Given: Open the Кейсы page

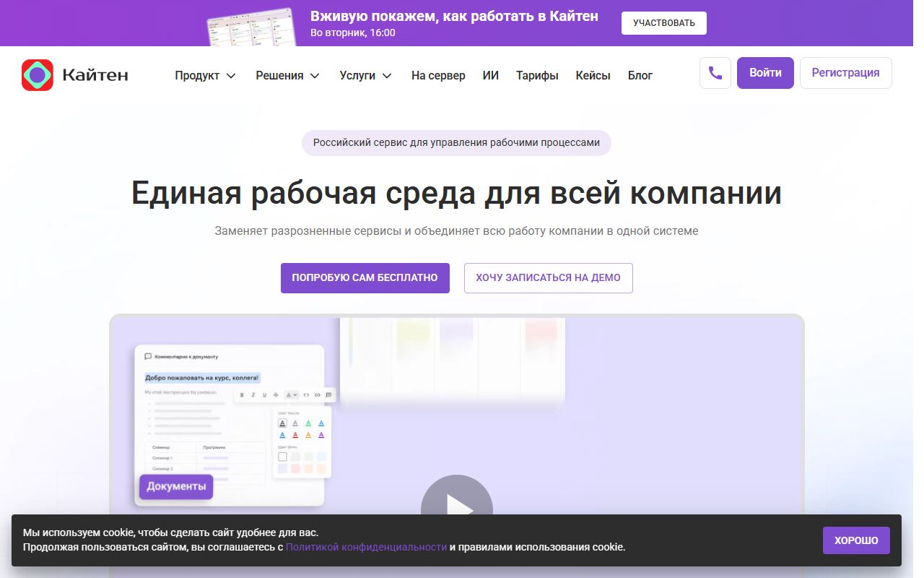Looking at the screenshot, I should [593, 75].
